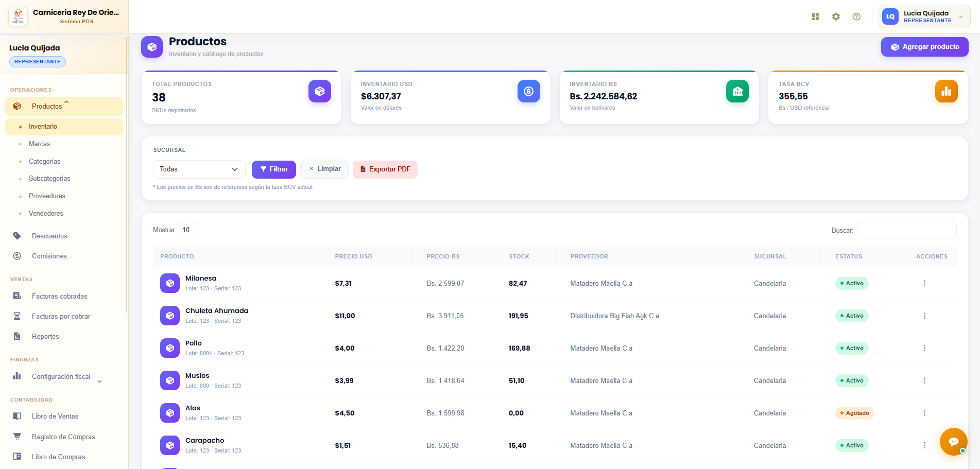Open Registro de Compras page
The height and width of the screenshot is (469, 980).
click(63, 437)
